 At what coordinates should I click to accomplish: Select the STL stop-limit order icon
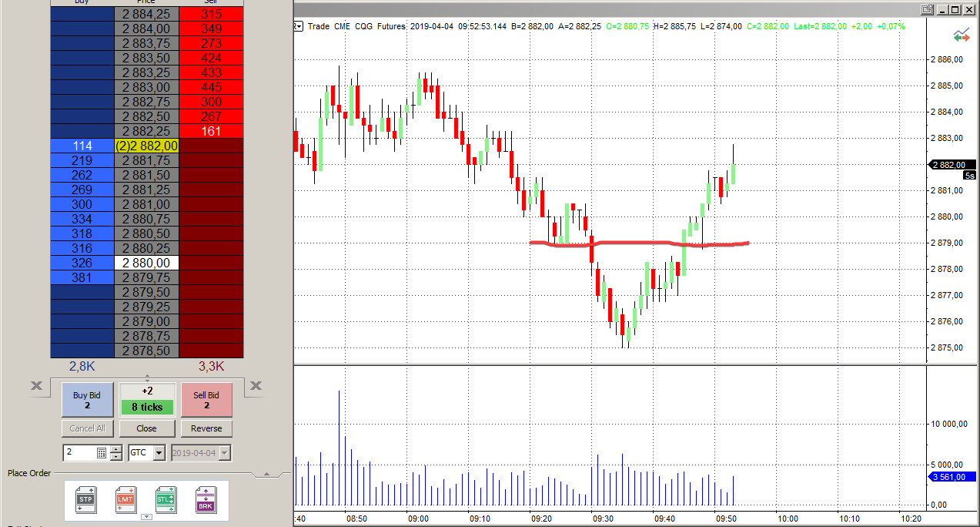click(166, 499)
